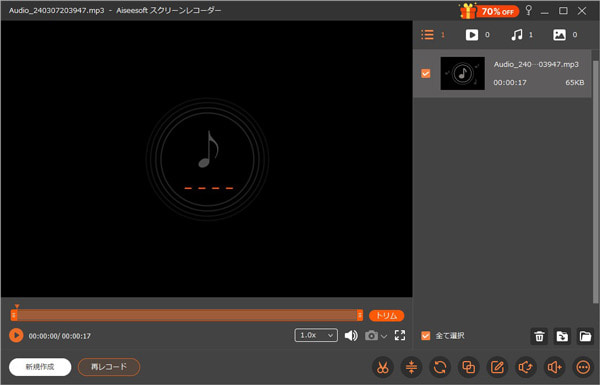Click the 再レコード re-record button
This screenshot has height=385, width=600.
pos(109,367)
